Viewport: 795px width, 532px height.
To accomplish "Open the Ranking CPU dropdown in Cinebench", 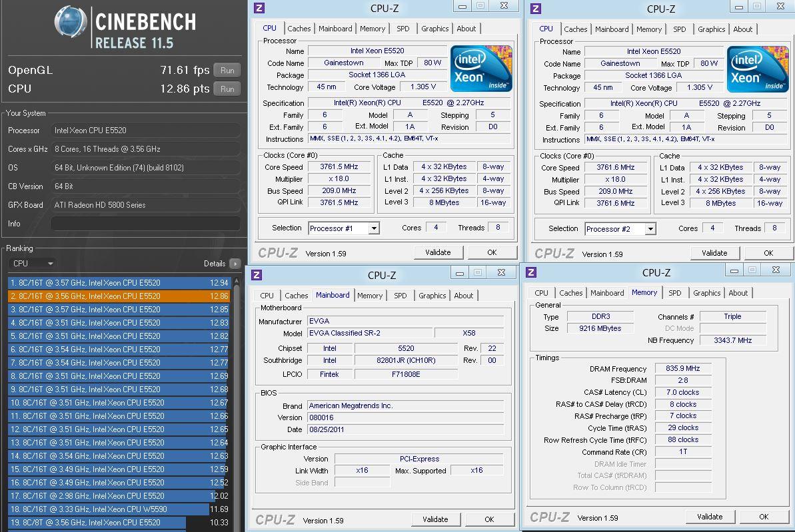I will pyautogui.click(x=32, y=264).
